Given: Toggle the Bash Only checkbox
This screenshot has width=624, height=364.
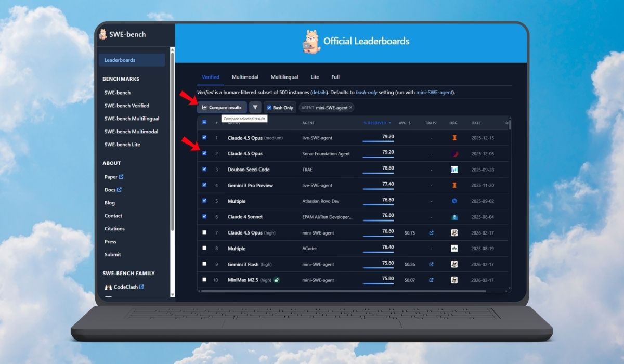Looking at the screenshot, I should [x=269, y=108].
